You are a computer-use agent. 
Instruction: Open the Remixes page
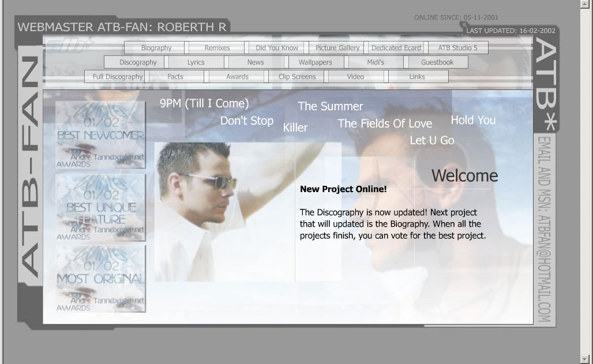click(x=217, y=48)
